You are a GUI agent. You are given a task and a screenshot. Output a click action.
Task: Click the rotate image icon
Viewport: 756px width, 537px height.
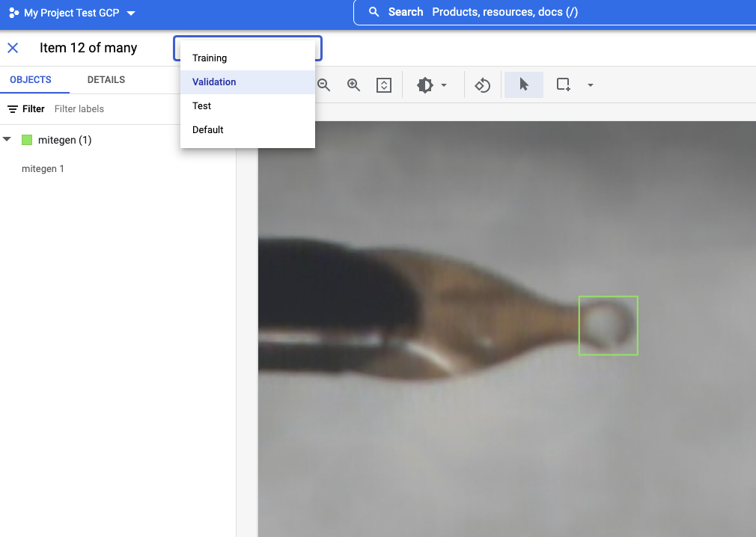click(483, 85)
